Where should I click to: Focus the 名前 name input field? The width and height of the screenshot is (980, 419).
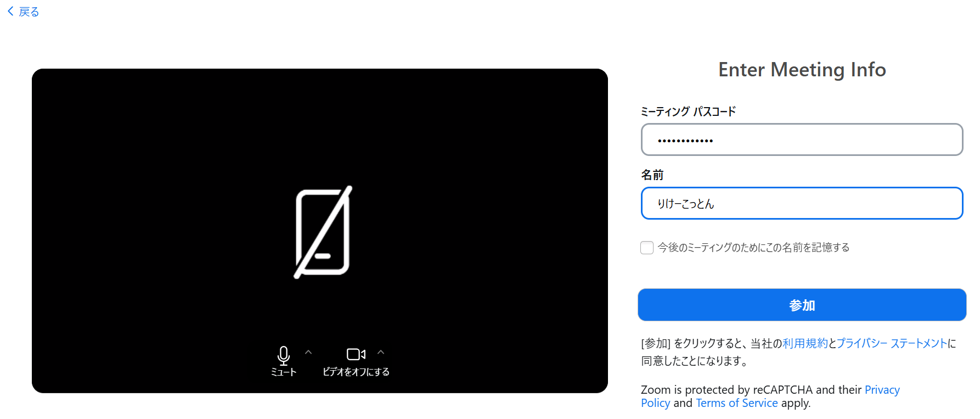802,203
